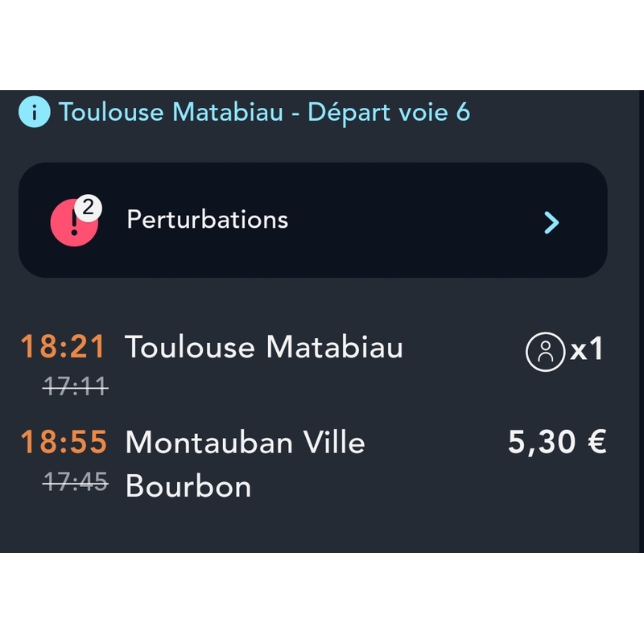Click the euro symbol in the price
The width and height of the screenshot is (644, 644).
596,442
